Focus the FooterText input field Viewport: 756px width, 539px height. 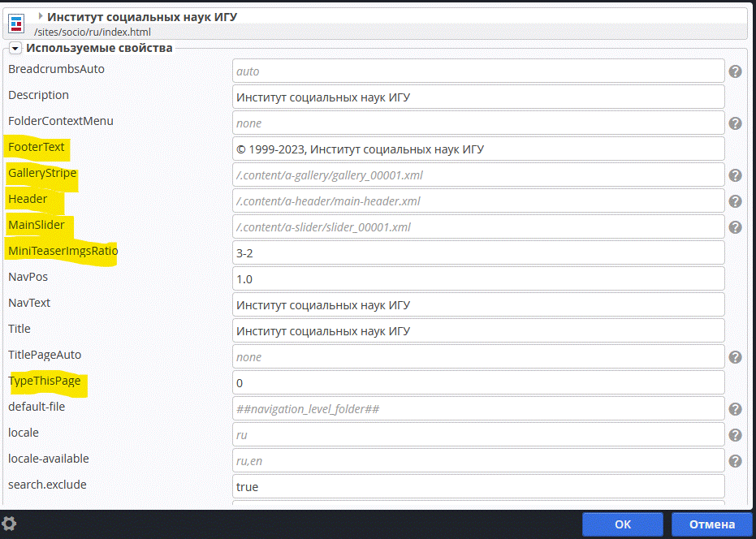477,149
